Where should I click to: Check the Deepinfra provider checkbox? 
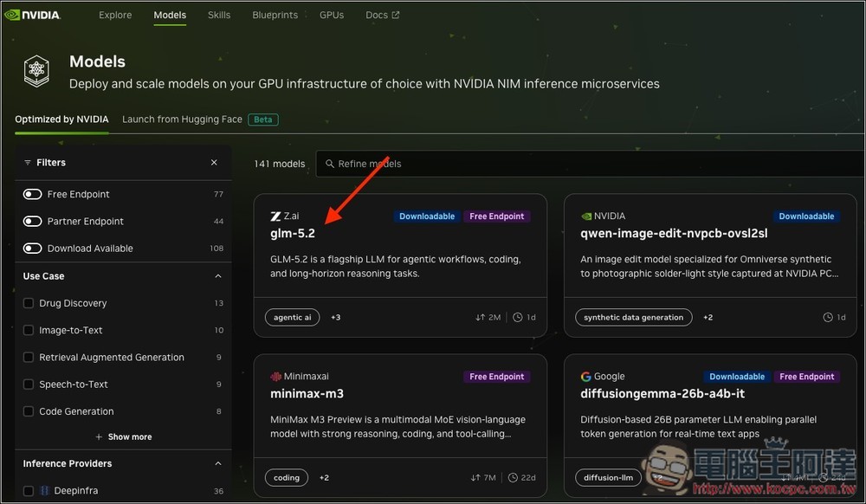click(x=29, y=491)
